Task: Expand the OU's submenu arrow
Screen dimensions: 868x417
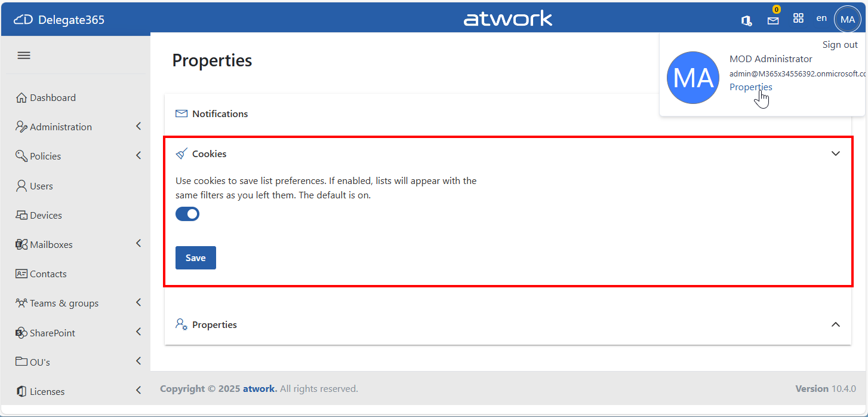Action: point(138,361)
